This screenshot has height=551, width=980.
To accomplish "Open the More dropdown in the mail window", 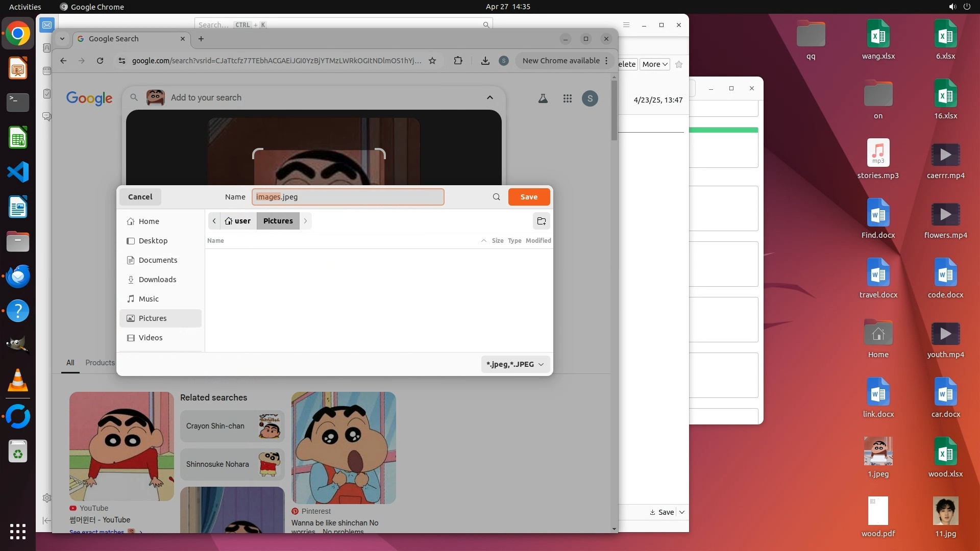I will [x=654, y=64].
